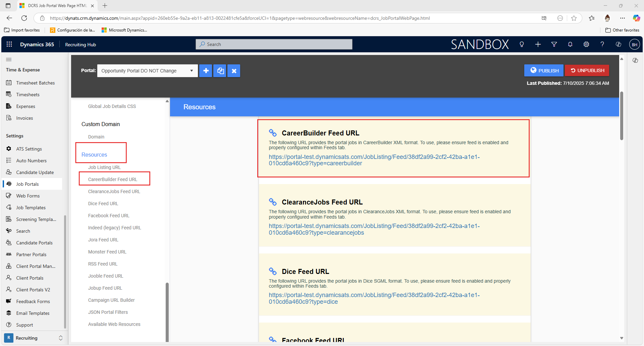Click the lightbulb assistant icon in header

click(x=522, y=44)
